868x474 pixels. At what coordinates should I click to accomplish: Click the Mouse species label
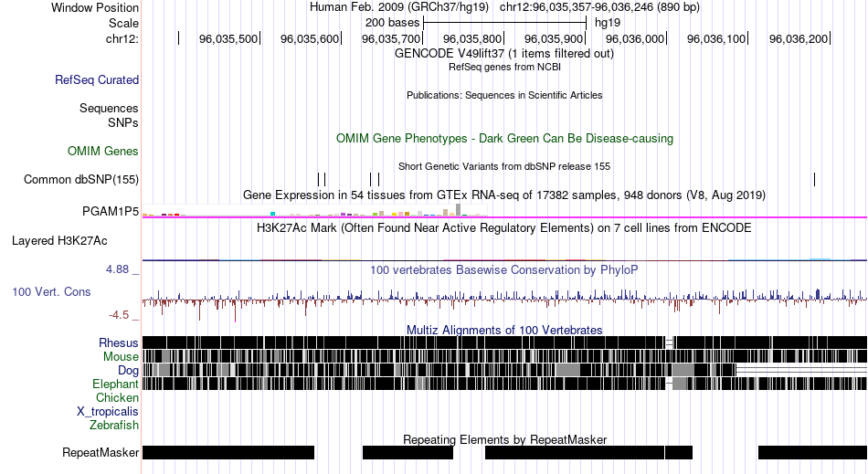tap(121, 357)
